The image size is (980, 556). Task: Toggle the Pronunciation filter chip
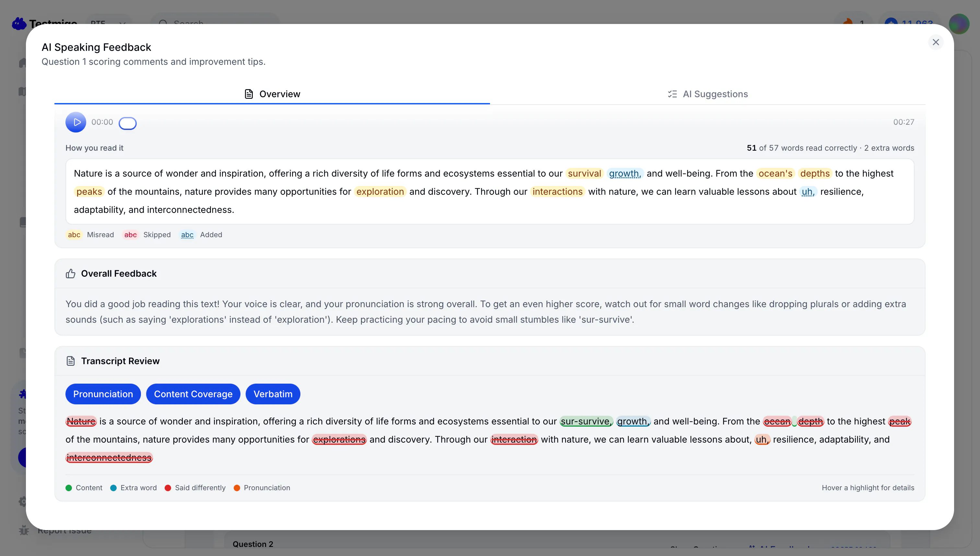click(x=103, y=394)
